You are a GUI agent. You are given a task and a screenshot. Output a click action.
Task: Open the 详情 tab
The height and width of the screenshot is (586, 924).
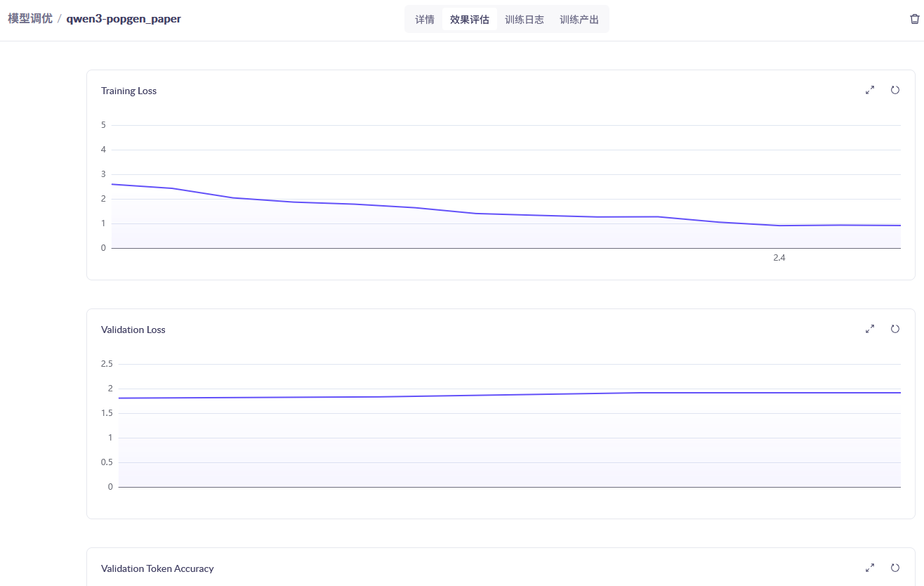(x=425, y=20)
